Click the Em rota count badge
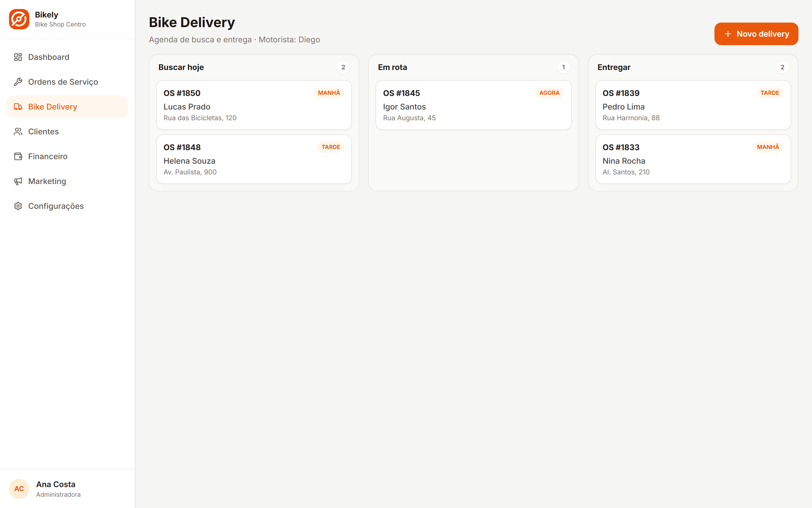The height and width of the screenshot is (508, 812). click(563, 67)
